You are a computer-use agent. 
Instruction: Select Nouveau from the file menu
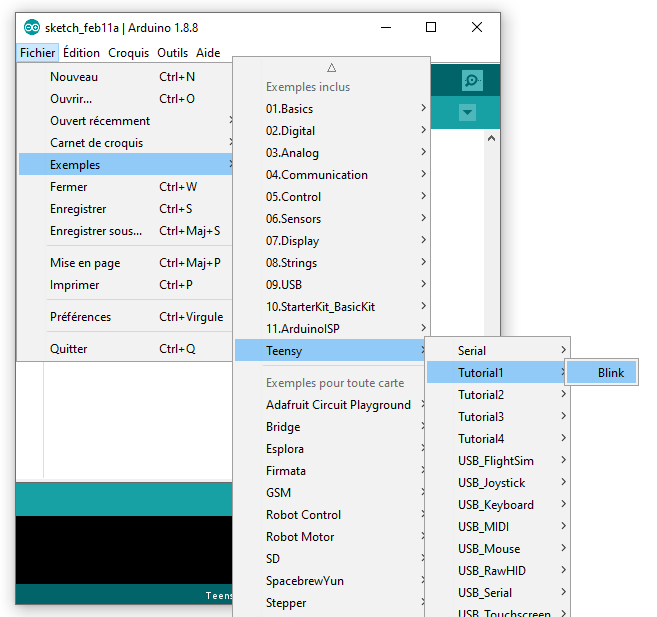tap(125, 77)
